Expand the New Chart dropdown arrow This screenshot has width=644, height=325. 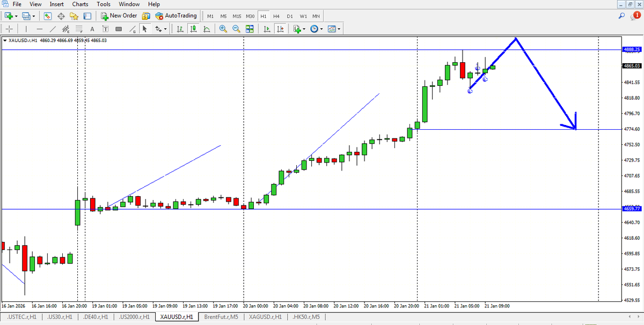coord(16,16)
